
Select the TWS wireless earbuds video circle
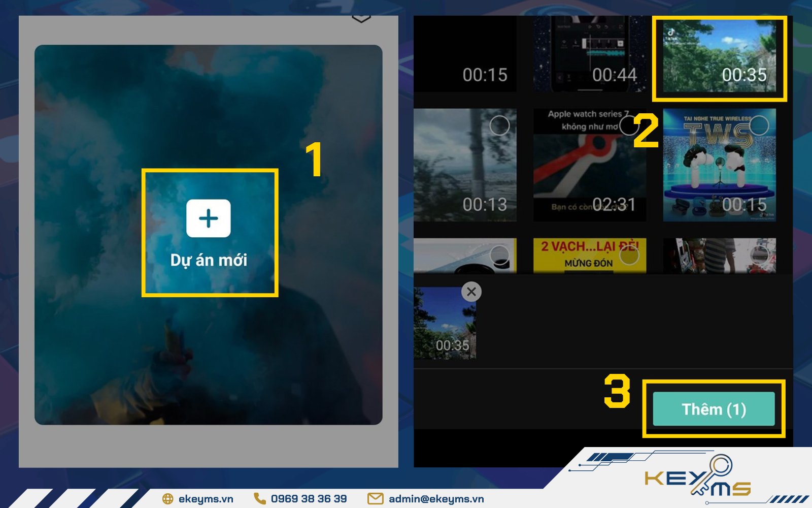759,125
